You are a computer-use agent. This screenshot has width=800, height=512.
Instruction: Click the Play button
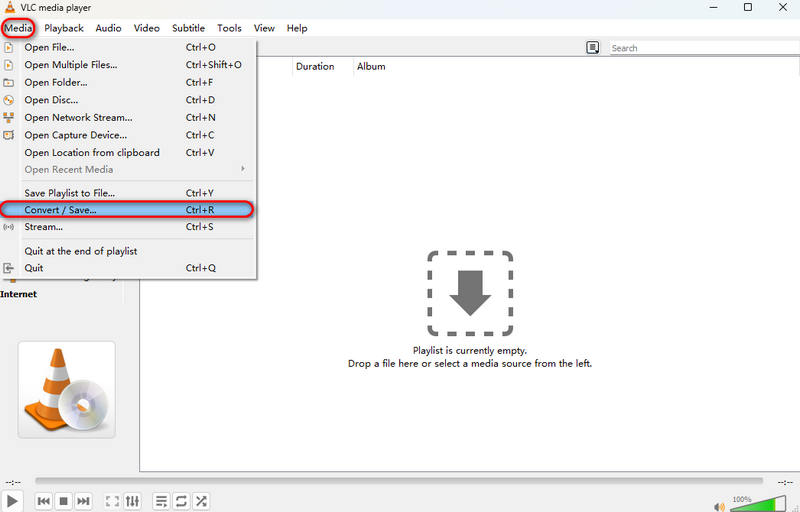click(12, 500)
